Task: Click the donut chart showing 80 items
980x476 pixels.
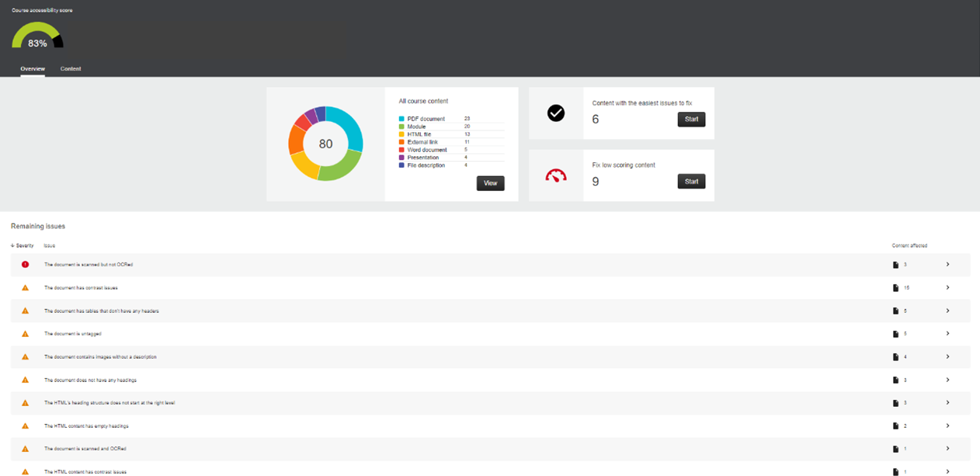Action: click(x=325, y=144)
